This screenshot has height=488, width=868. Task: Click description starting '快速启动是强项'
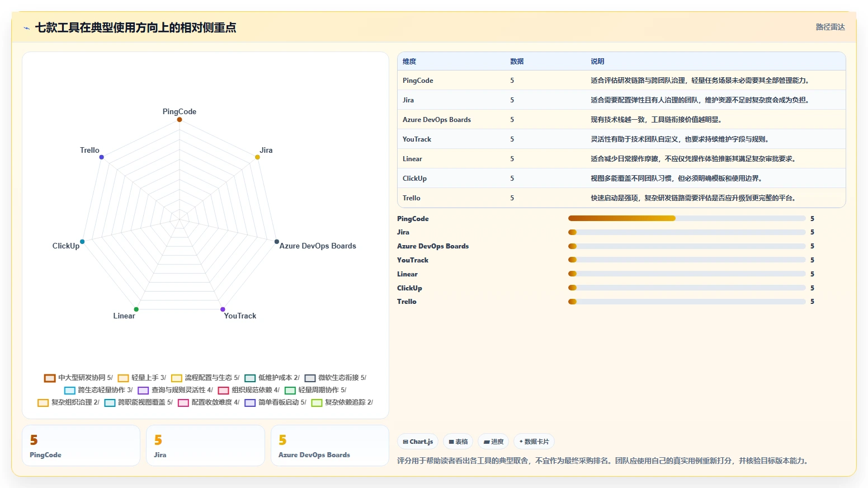point(694,198)
